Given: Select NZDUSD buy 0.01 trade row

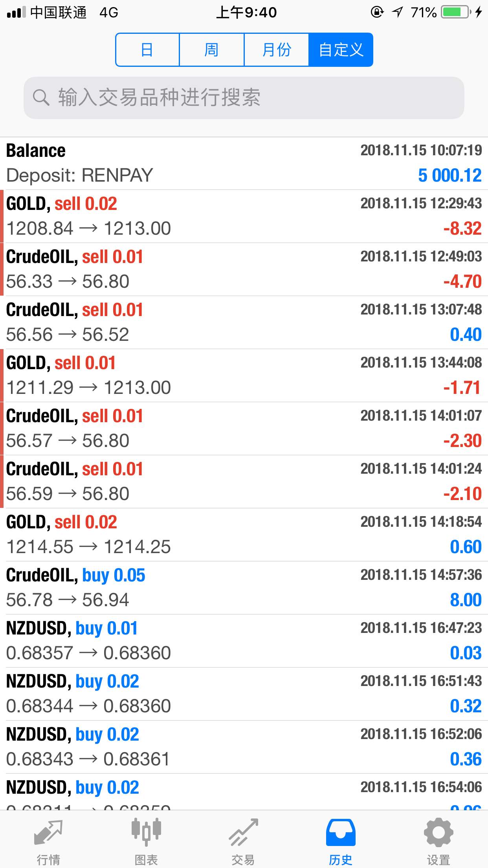Looking at the screenshot, I should tap(244, 641).
